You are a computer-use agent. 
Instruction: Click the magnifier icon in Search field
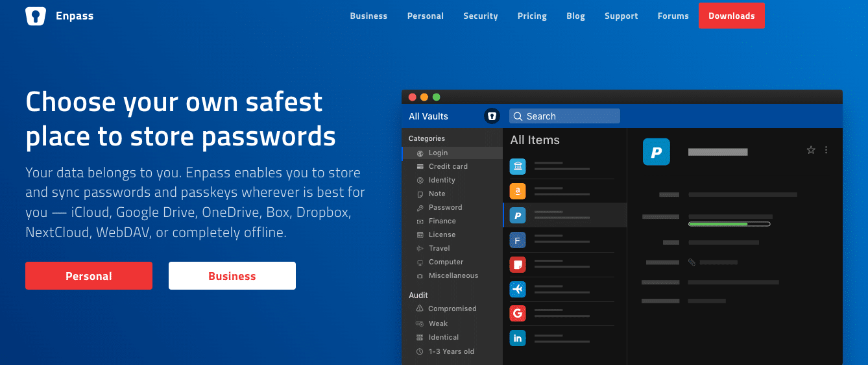click(518, 116)
